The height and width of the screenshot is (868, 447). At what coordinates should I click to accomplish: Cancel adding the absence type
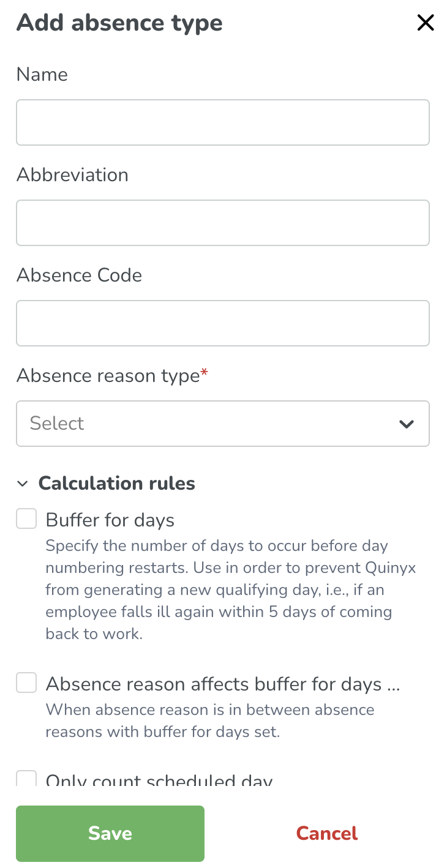[327, 833]
